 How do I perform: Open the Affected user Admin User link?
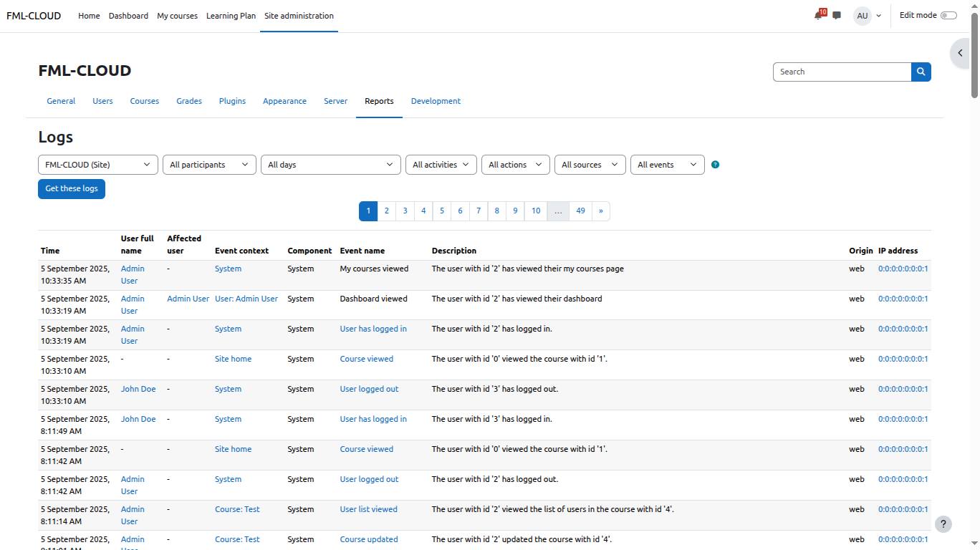(188, 299)
